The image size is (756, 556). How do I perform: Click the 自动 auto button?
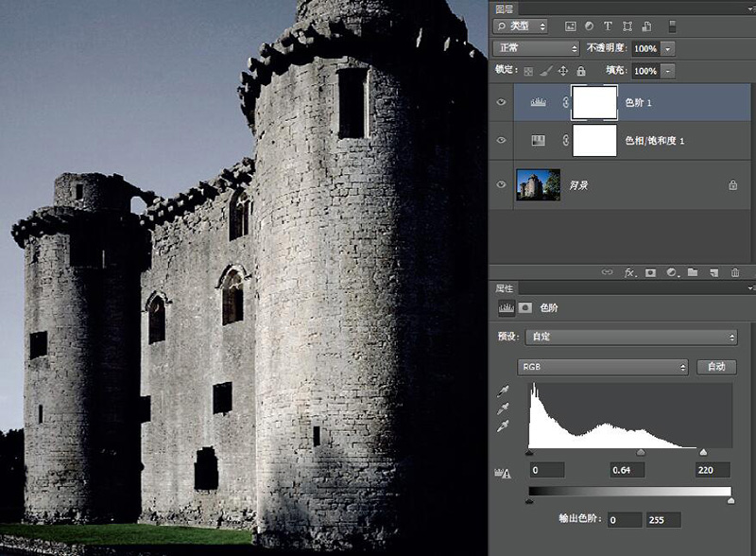pyautogui.click(x=716, y=367)
